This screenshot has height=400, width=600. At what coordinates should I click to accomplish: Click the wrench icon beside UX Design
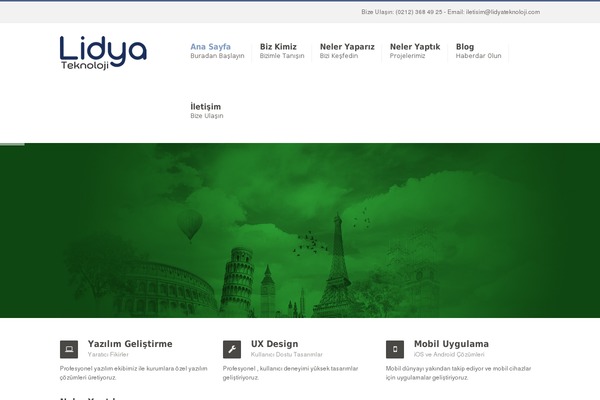click(232, 349)
